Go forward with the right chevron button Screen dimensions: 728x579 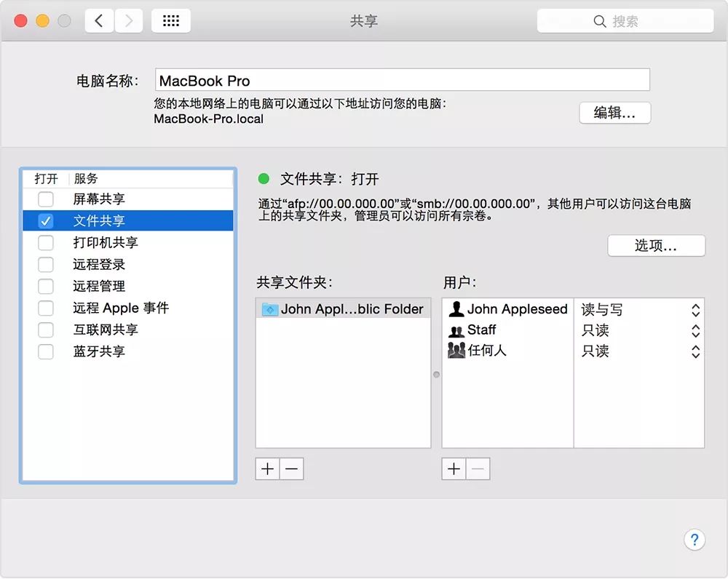pos(129,21)
